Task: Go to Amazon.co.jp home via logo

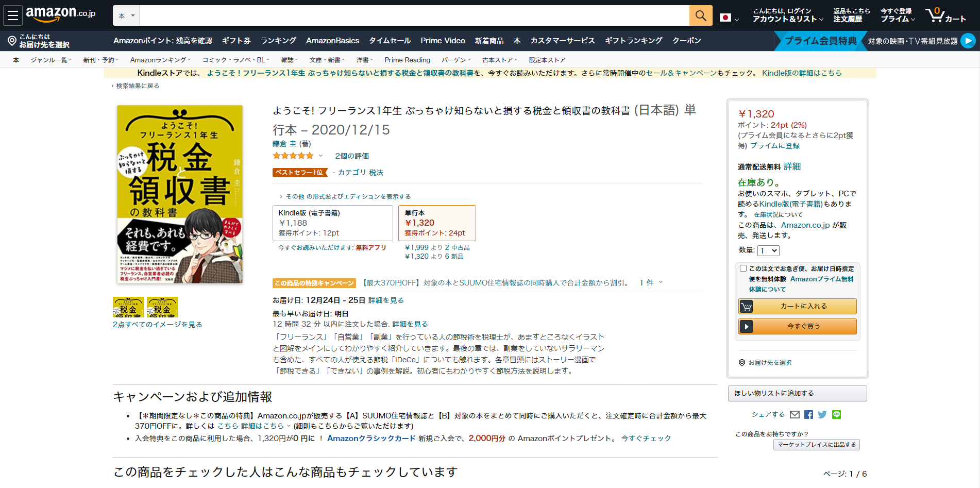Action: tap(61, 14)
